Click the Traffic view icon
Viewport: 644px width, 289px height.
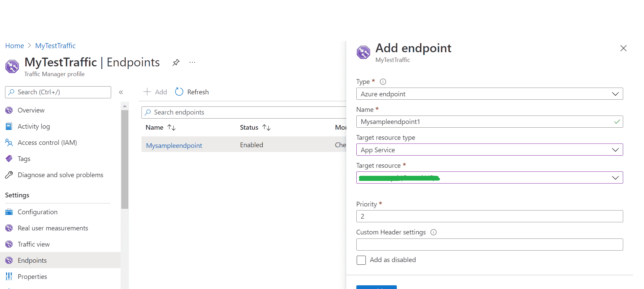pos(9,244)
